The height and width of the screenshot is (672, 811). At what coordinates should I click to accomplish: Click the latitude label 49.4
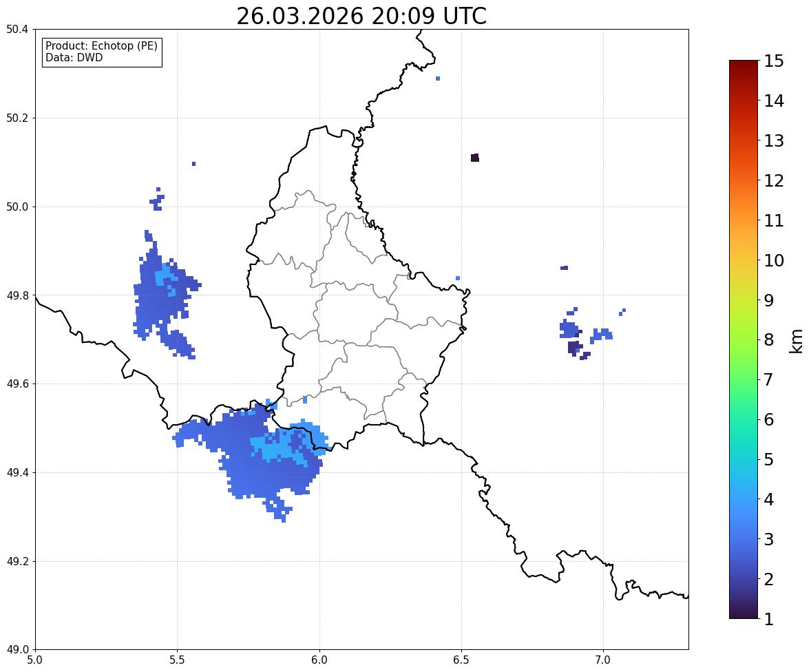(x=17, y=472)
